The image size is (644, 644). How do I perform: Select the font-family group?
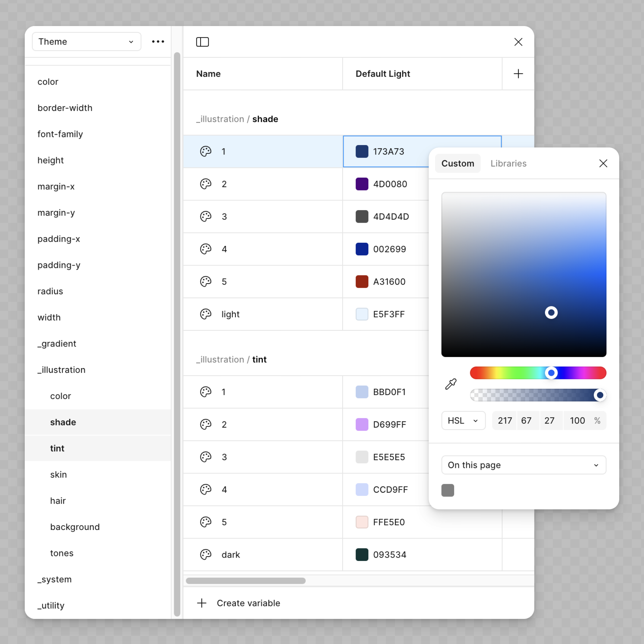click(98, 134)
